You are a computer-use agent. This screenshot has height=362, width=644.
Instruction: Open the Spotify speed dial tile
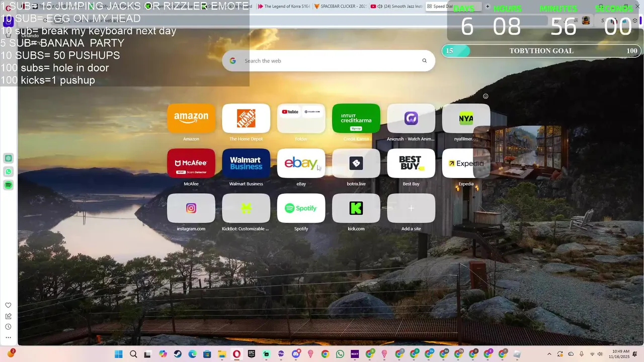[x=301, y=208]
